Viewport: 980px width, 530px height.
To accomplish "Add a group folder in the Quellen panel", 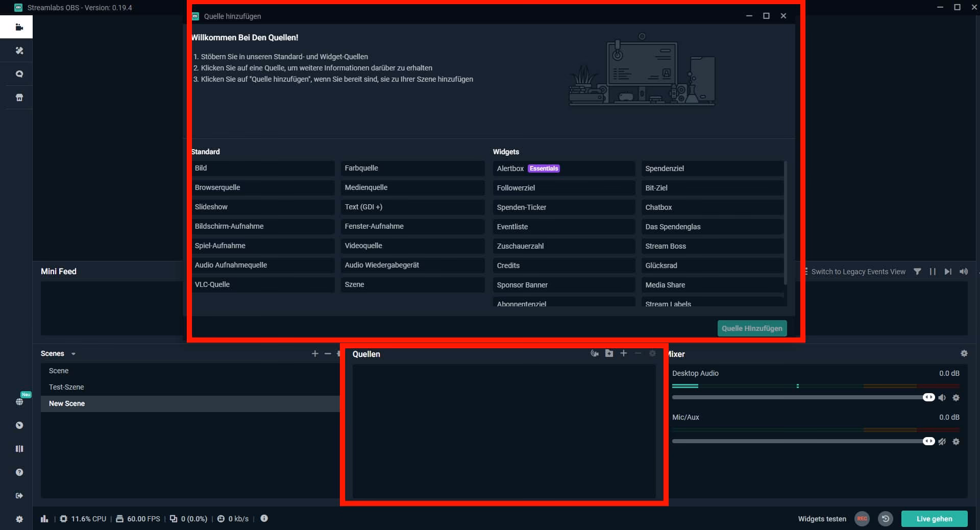I will coord(609,353).
